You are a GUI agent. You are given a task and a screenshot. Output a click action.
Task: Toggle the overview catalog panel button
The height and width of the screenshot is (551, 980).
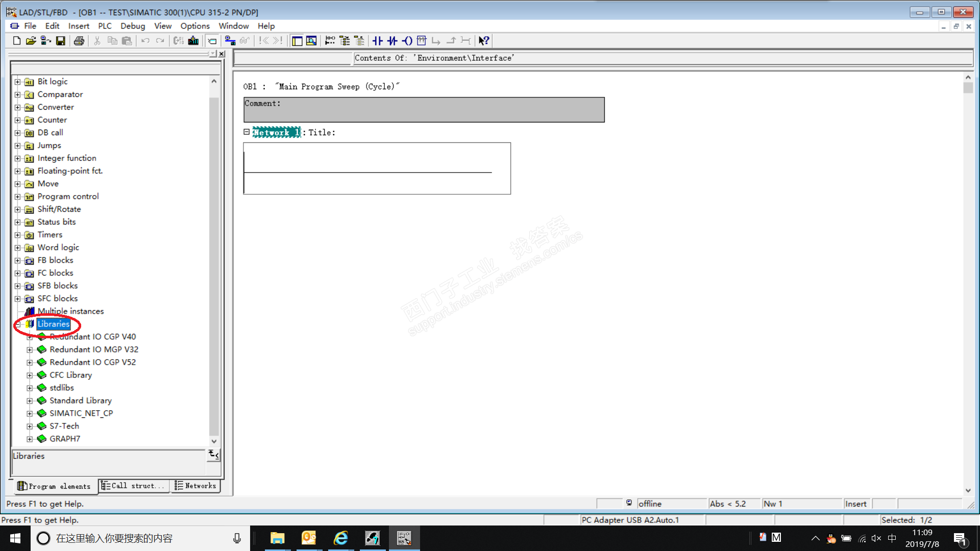[x=297, y=41]
